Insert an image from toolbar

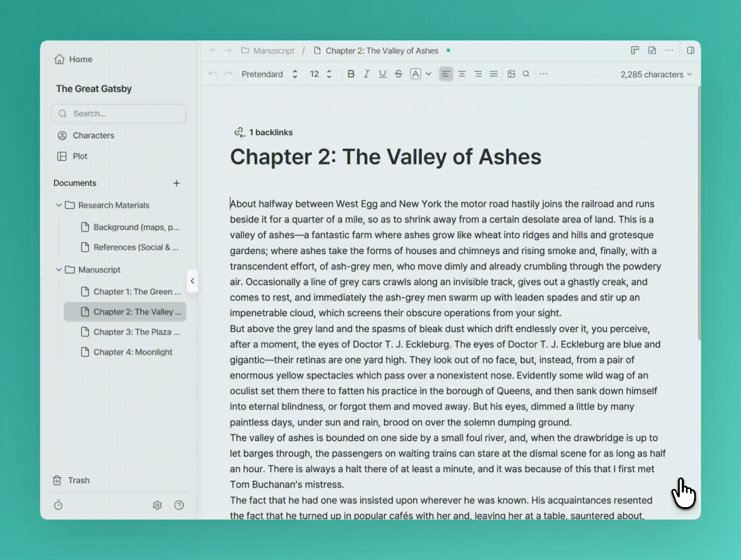coord(511,74)
